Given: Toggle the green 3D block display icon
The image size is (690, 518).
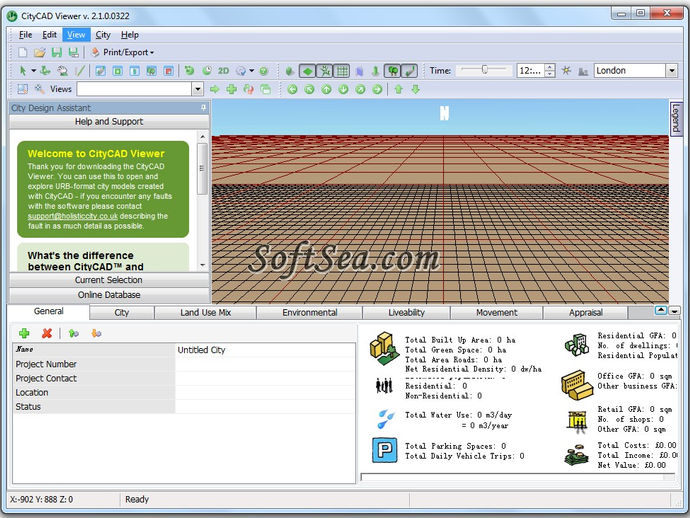Looking at the screenshot, I should click(x=290, y=70).
